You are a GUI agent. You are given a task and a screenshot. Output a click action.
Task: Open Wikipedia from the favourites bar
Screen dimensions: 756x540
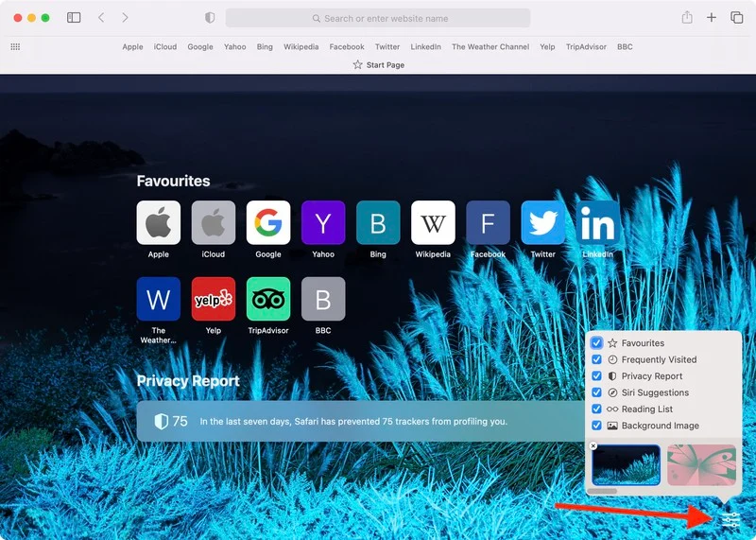tap(301, 46)
